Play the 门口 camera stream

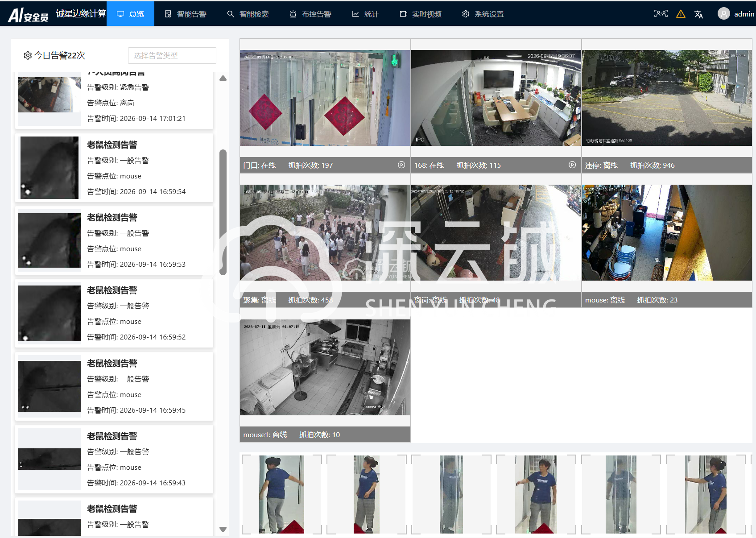(x=401, y=165)
